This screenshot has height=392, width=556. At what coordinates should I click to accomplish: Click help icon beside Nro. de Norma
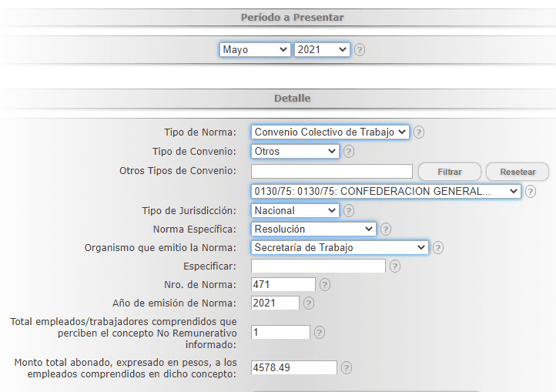[325, 285]
